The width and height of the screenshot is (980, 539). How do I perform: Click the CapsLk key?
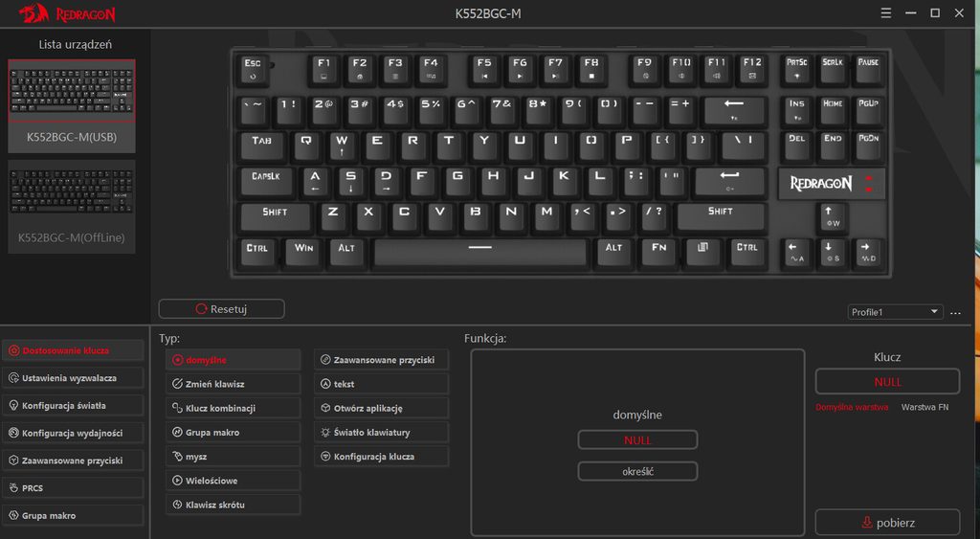(266, 181)
